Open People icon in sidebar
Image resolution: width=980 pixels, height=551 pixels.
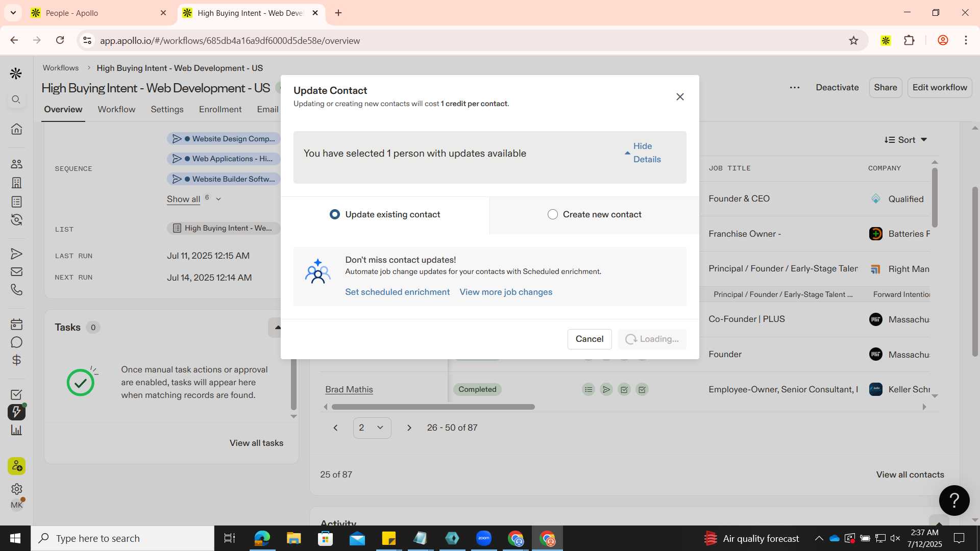[x=16, y=164]
